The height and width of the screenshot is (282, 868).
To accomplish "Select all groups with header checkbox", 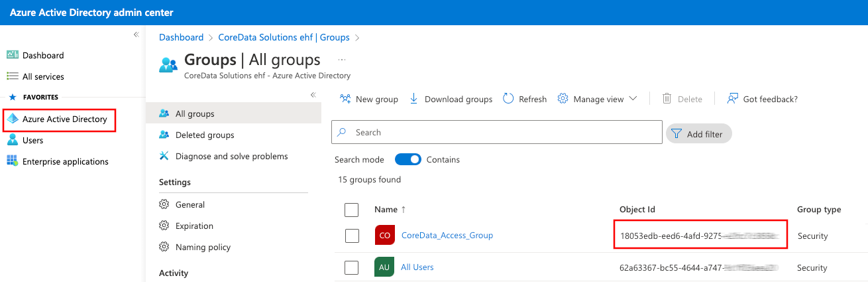I will [352, 210].
